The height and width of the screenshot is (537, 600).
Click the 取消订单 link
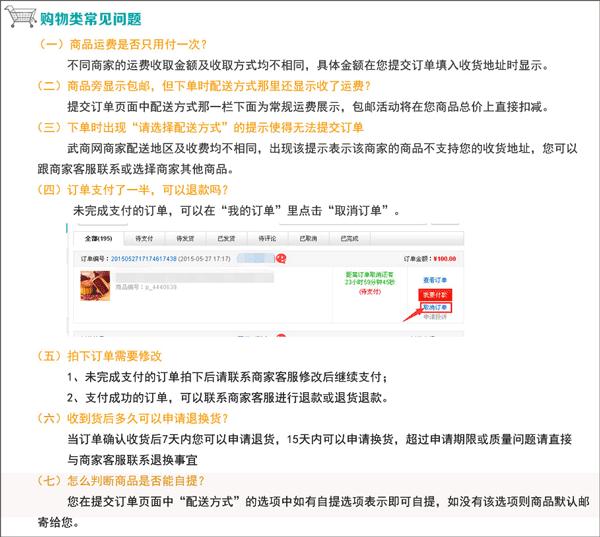tap(436, 307)
